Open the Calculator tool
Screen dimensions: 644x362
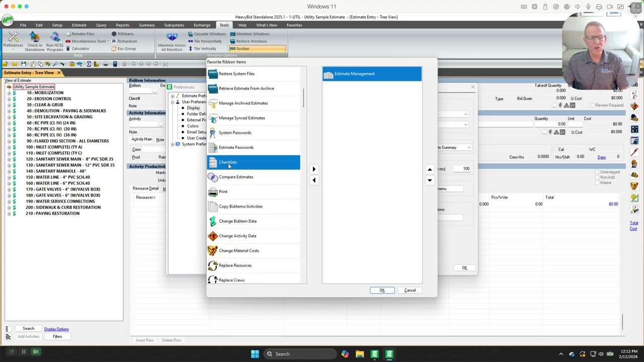click(77, 49)
